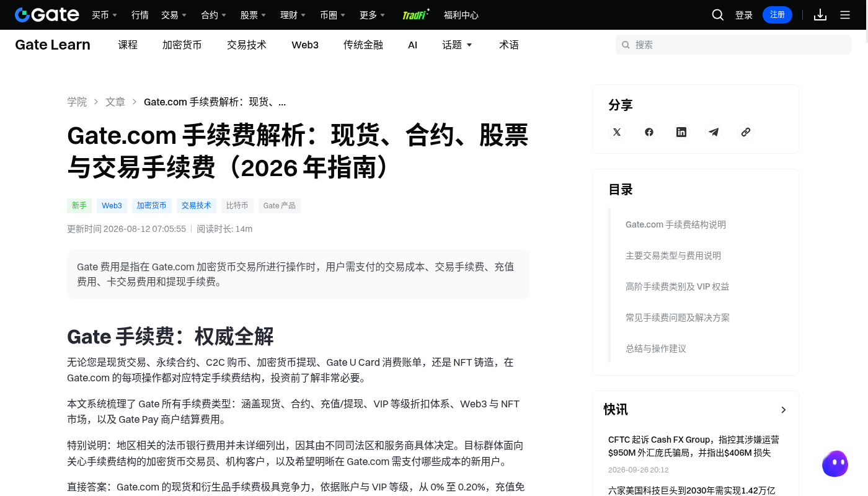Go to the AI section

click(x=413, y=45)
